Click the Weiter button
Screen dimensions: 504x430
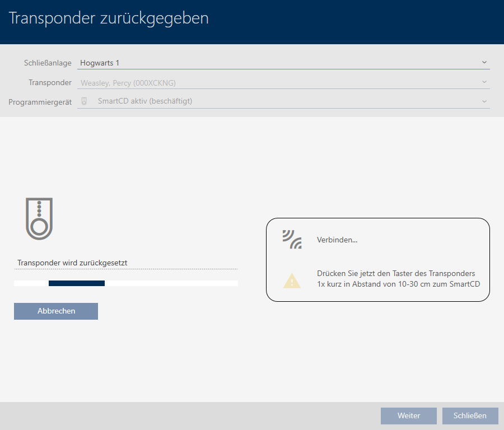pos(408,416)
